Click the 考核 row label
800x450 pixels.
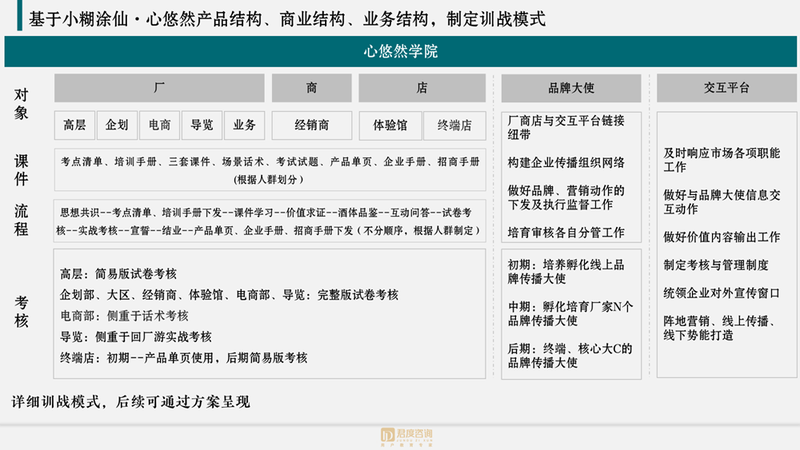[x=21, y=312]
